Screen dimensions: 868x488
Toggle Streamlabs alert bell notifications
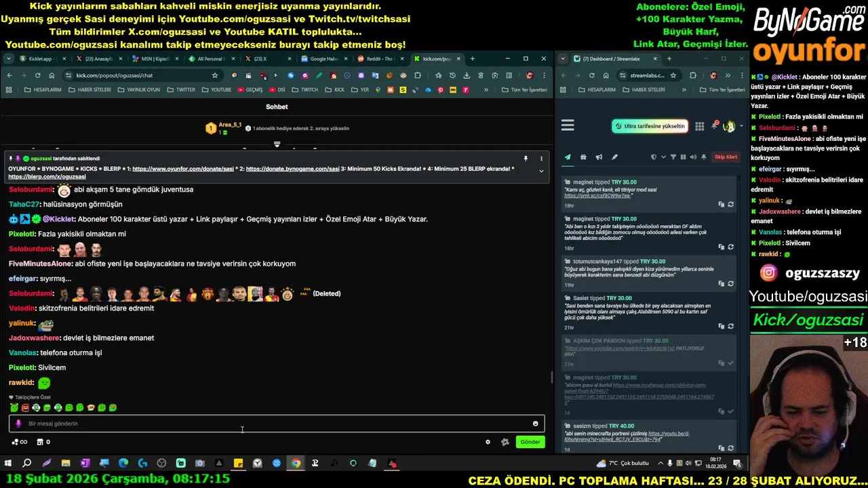703,157
